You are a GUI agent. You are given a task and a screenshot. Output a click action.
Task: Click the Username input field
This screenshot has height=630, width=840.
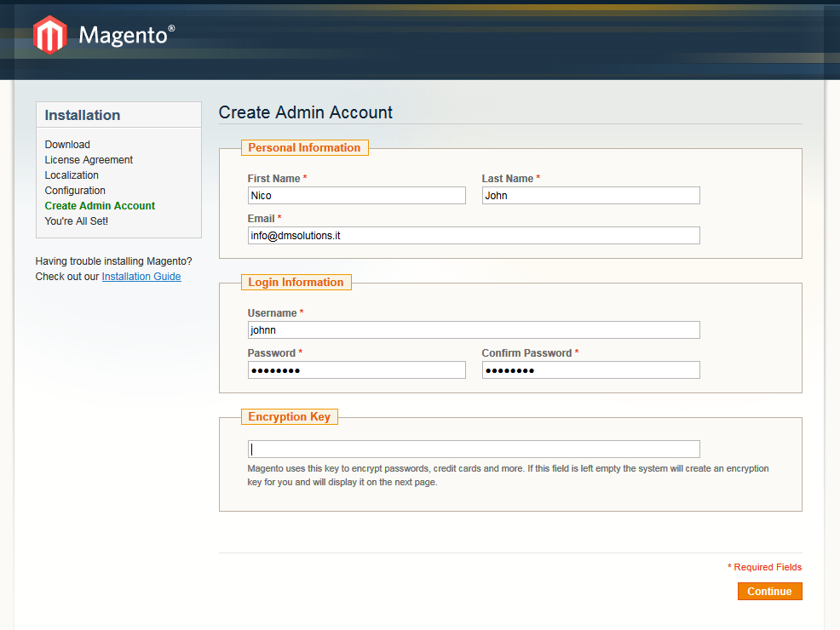coord(474,329)
